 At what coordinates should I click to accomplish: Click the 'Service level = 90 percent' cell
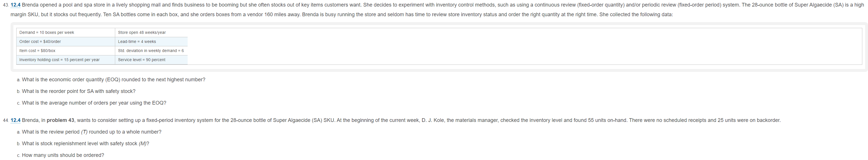coord(151,60)
